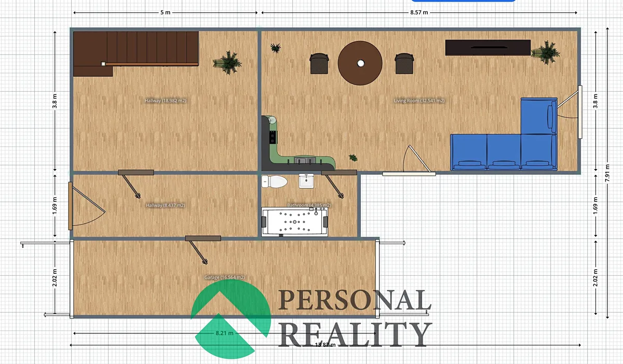The width and height of the screenshot is (623, 364).
Task: Select the toilet in the bathroom
Action: click(275, 181)
